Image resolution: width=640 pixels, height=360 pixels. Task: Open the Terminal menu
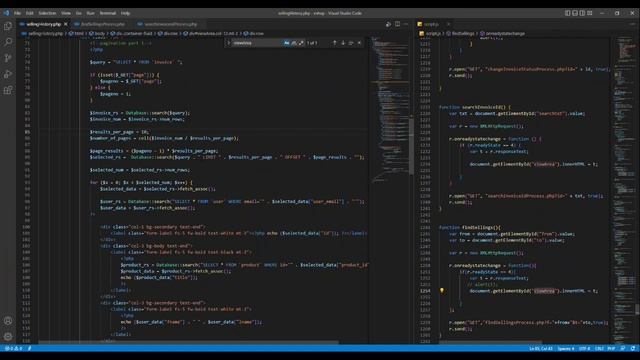tap(108, 13)
